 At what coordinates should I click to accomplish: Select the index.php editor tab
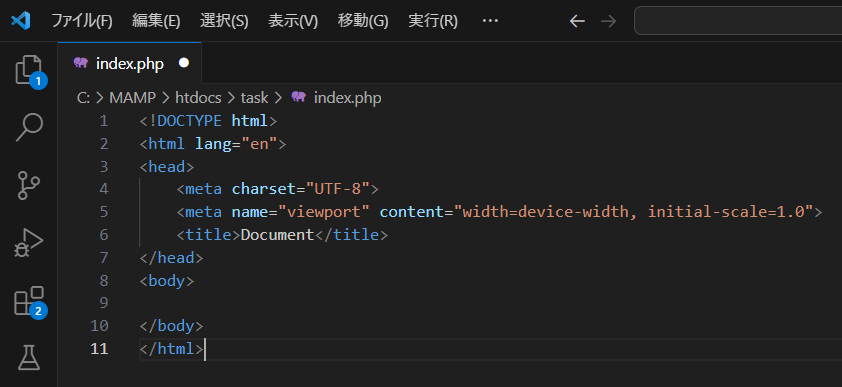tap(129, 63)
